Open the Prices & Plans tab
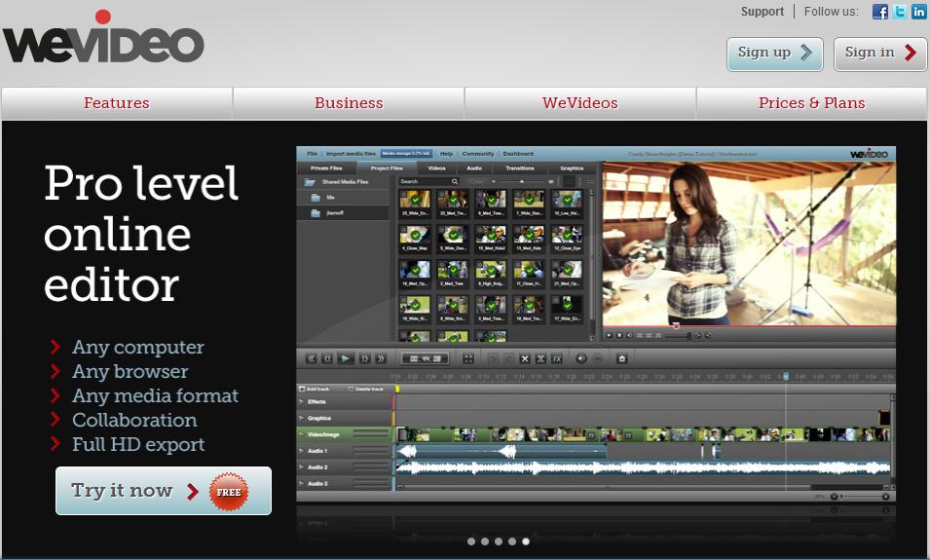930x560 pixels. (x=811, y=103)
